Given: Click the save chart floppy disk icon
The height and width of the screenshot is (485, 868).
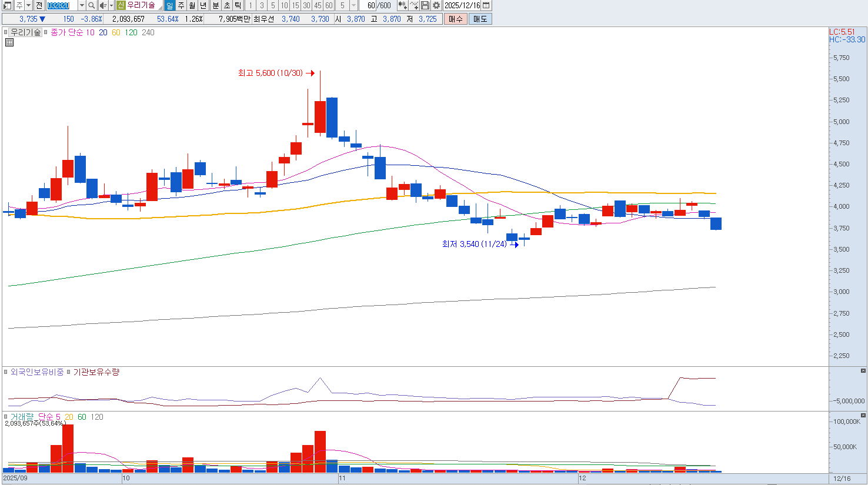Looking at the screenshot, I should 425,5.
